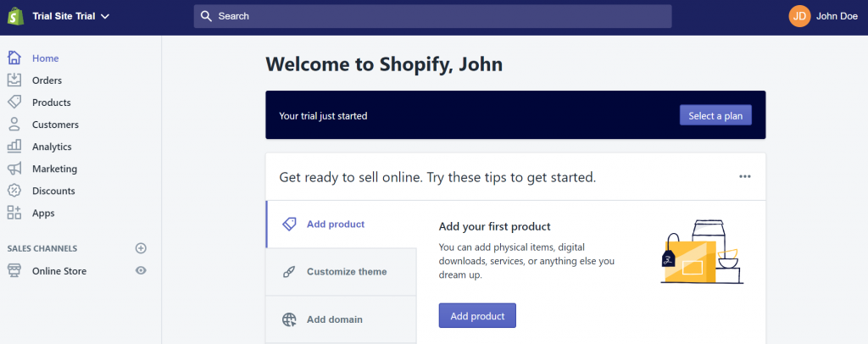
Task: Click the blue Add product button
Action: click(x=477, y=315)
